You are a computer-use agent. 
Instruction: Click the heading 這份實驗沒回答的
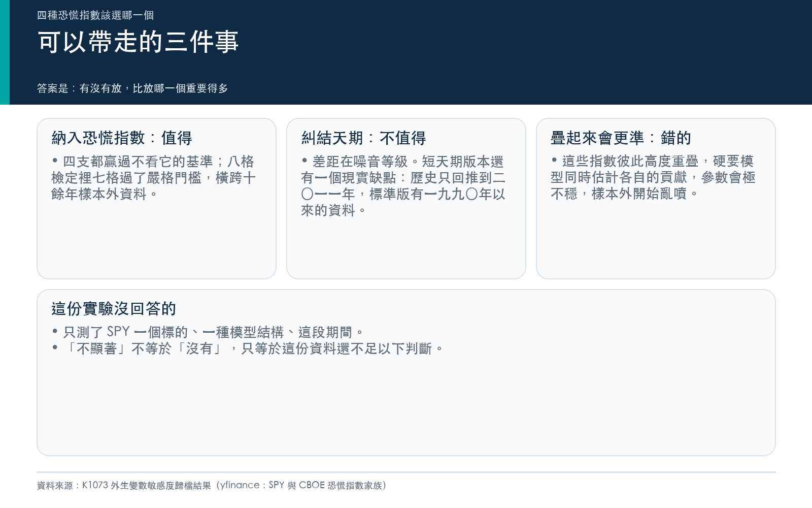pos(114,308)
